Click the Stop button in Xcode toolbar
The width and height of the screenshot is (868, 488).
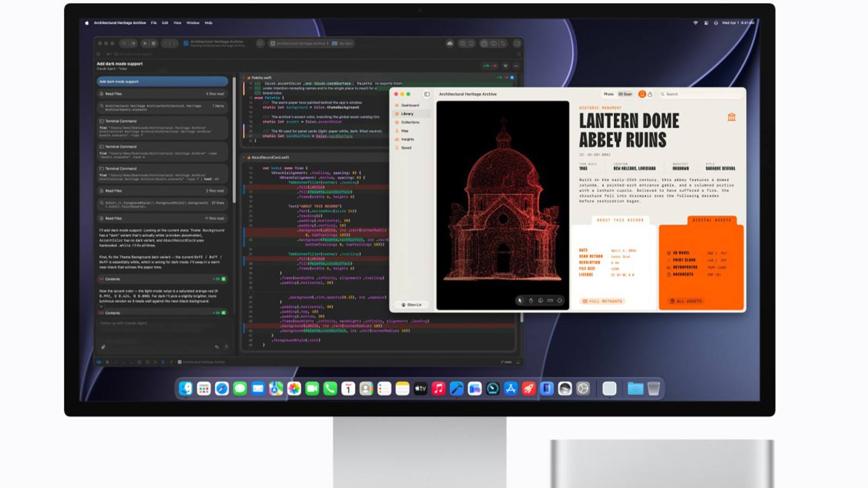(x=154, y=43)
